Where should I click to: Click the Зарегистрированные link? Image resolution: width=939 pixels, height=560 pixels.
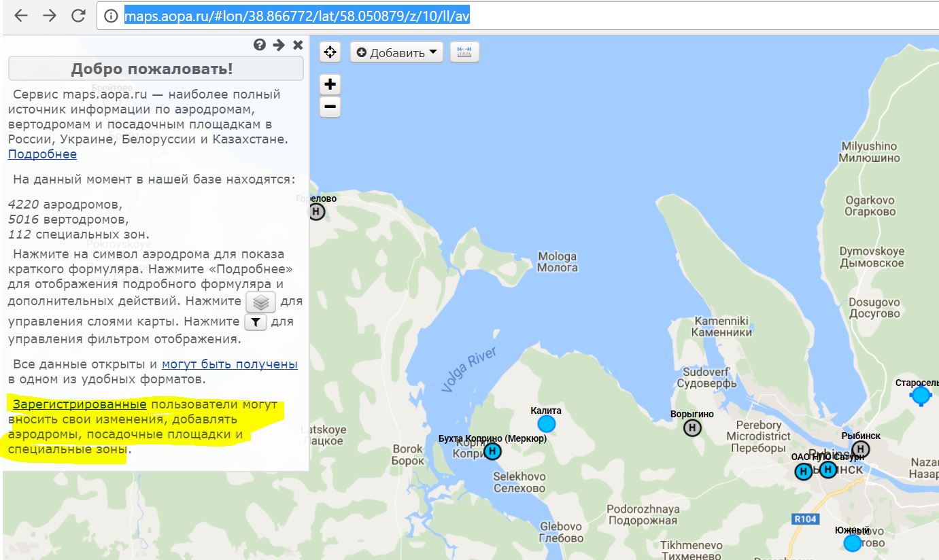(80, 405)
